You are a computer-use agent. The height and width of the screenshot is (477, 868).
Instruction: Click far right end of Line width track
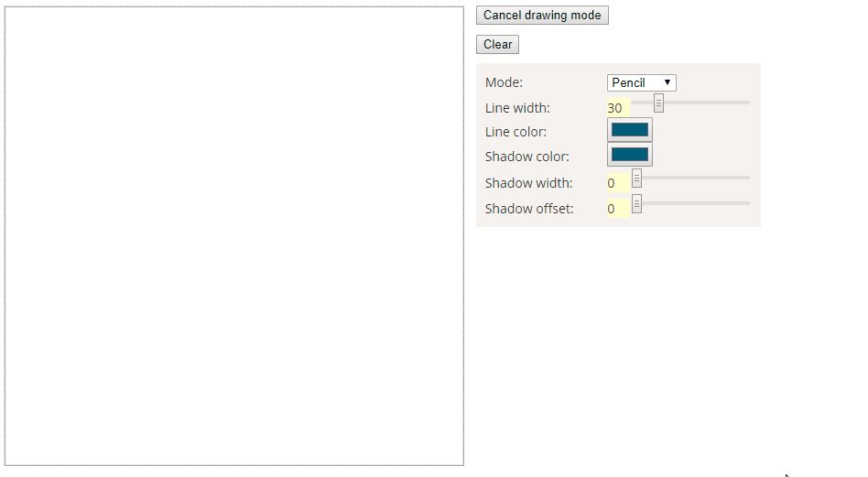click(746, 103)
